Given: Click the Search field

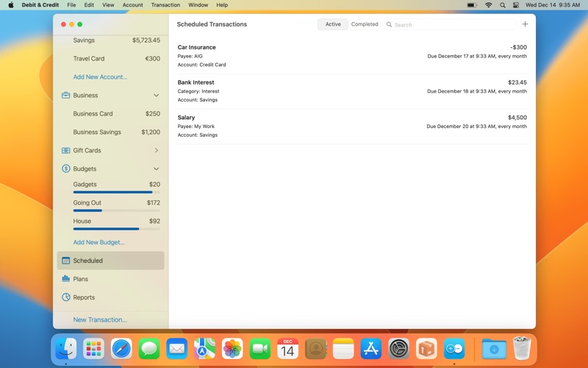Looking at the screenshot, I should point(450,24).
